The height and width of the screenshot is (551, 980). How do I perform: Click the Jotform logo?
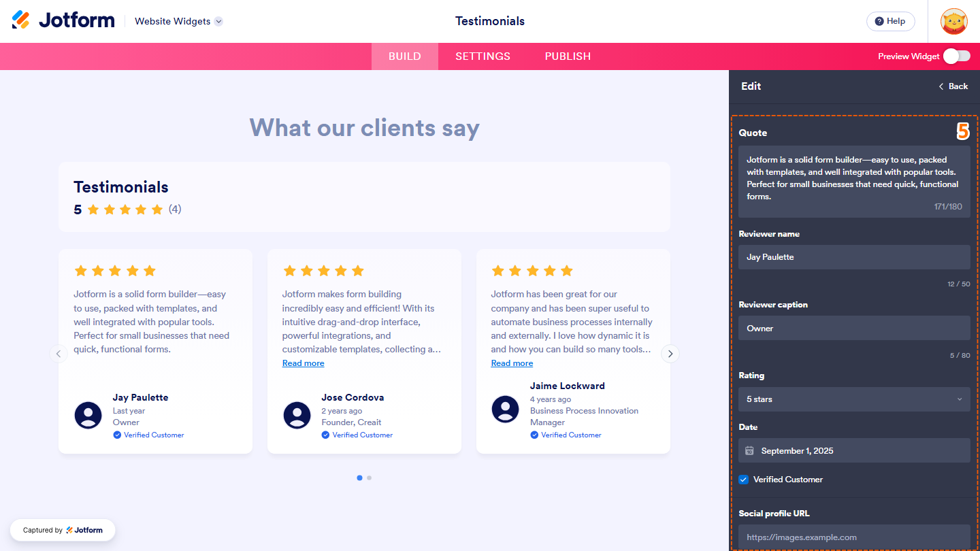63,20
